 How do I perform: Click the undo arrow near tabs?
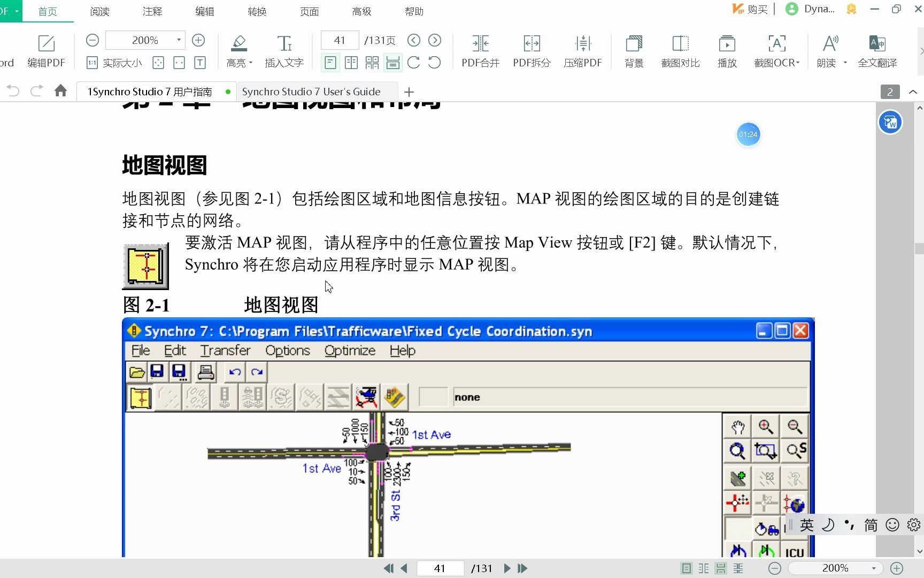(13, 91)
